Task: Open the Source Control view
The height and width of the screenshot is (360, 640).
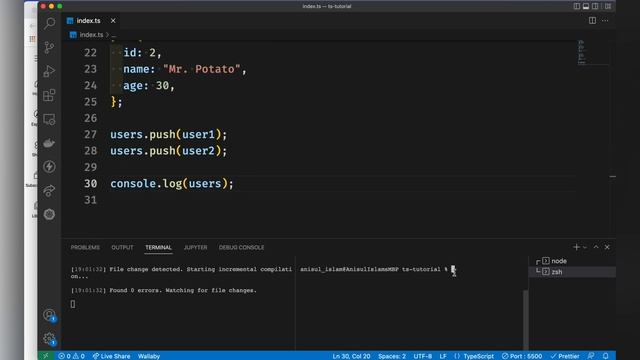Action: 49,47
